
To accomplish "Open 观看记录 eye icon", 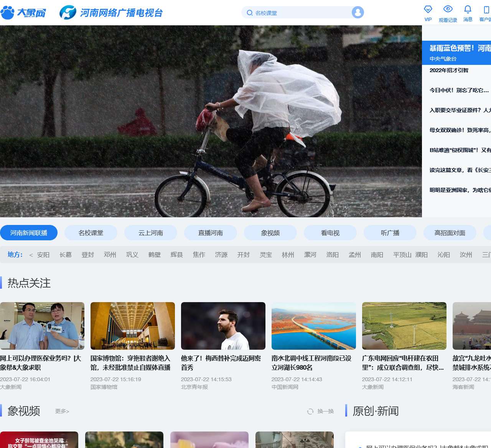I will pos(448,9).
